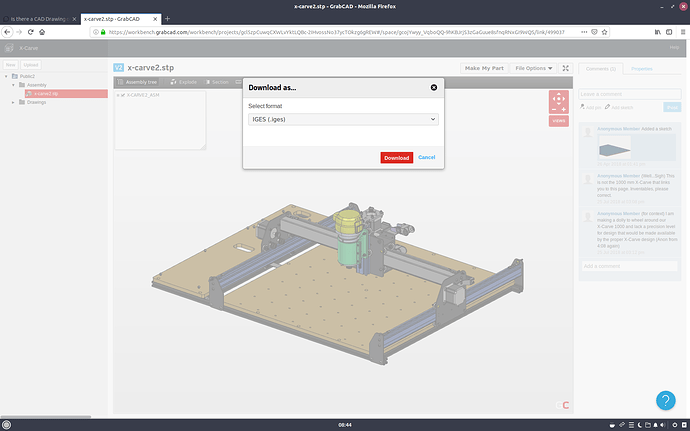
Task: Select the Drawings folder
Action: [x=36, y=102]
